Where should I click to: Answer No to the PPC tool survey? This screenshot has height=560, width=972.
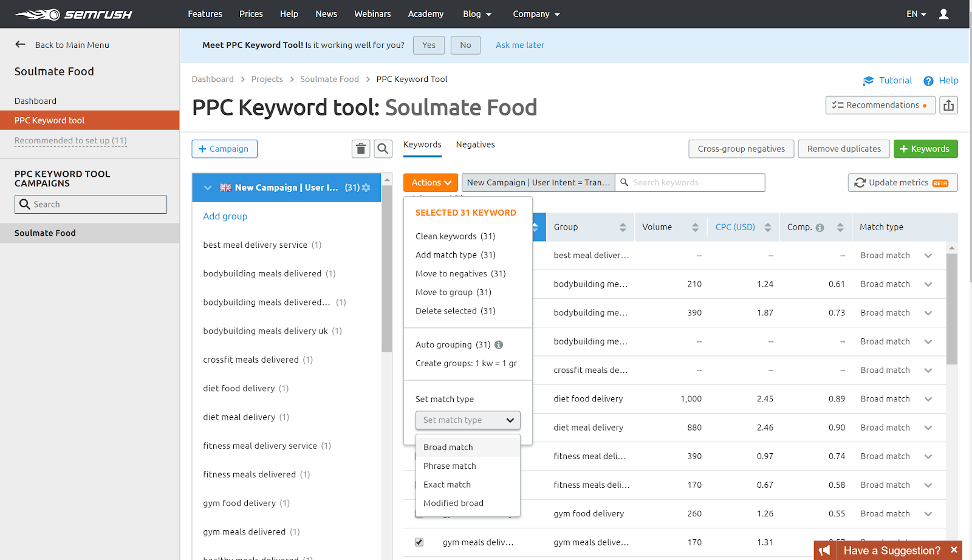[x=465, y=45]
